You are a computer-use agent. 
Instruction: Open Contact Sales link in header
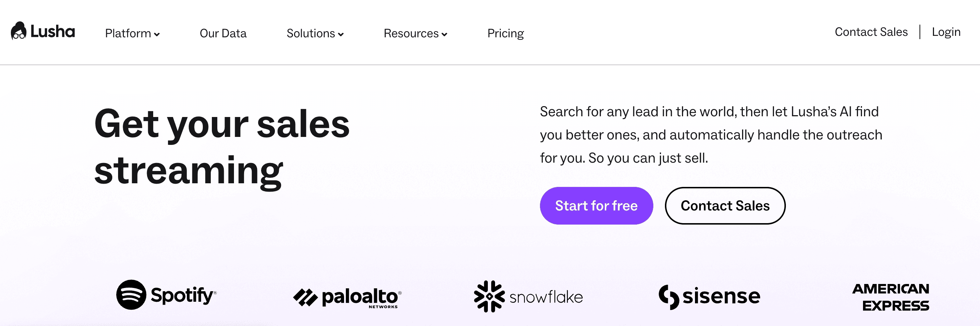(x=871, y=32)
